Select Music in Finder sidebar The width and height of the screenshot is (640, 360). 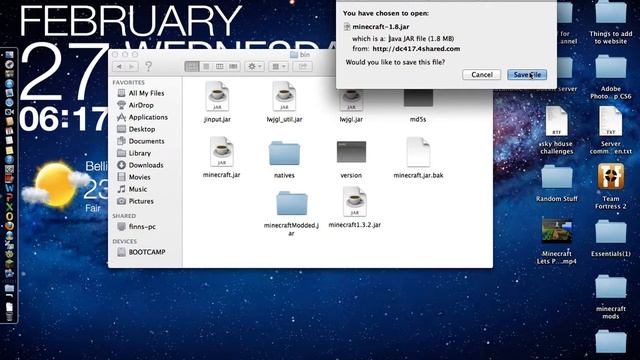pos(132,189)
